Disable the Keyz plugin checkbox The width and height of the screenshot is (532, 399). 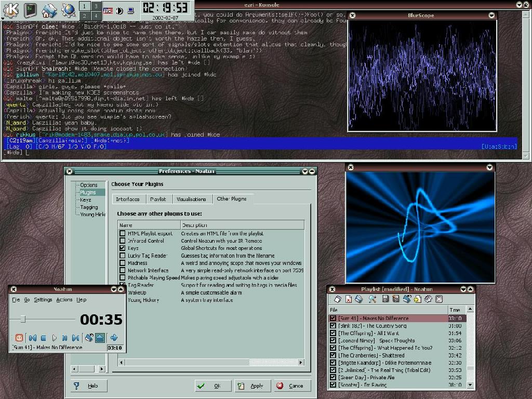[x=123, y=248]
